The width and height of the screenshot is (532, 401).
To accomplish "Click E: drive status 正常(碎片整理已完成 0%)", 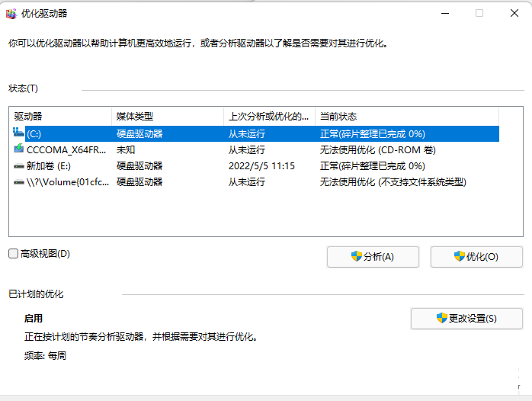I will pos(373,166).
